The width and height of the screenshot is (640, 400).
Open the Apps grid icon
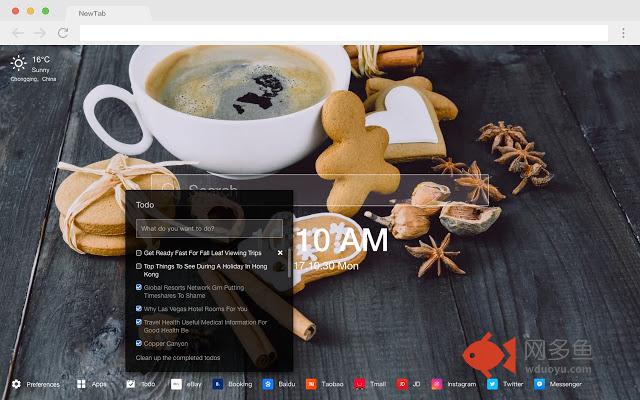[82, 384]
